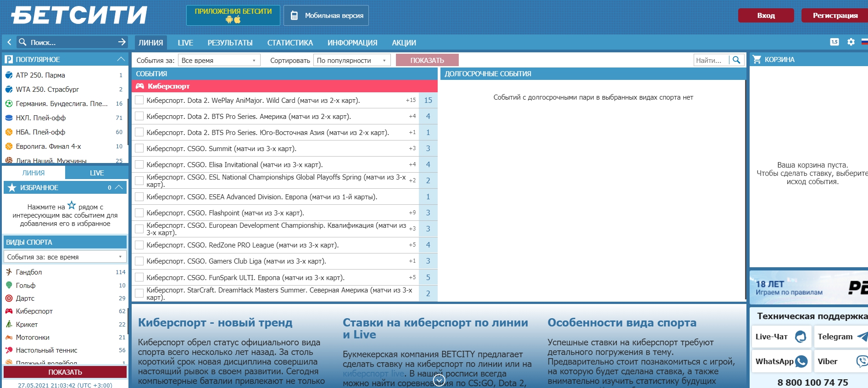Image resolution: width=868 pixels, height=388 pixels.
Task: Click the settings gear icon in navigation bar
Action: (x=851, y=42)
